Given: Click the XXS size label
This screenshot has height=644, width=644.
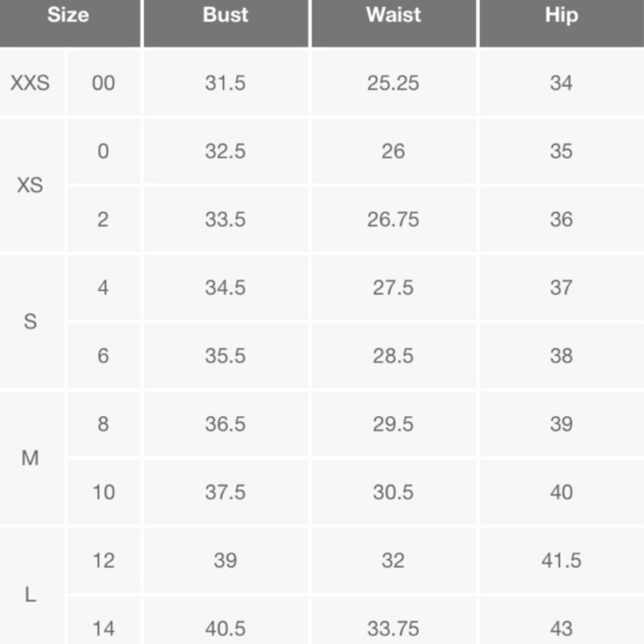Looking at the screenshot, I should [x=30, y=83].
